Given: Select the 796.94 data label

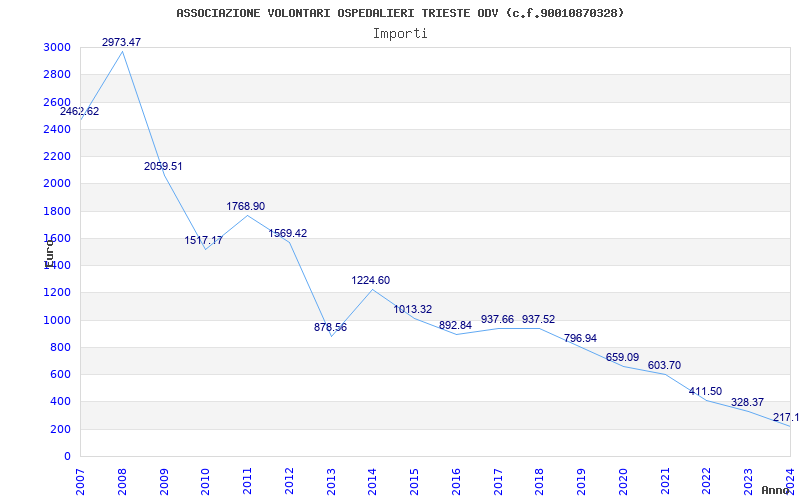Looking at the screenshot, I should [x=580, y=338].
